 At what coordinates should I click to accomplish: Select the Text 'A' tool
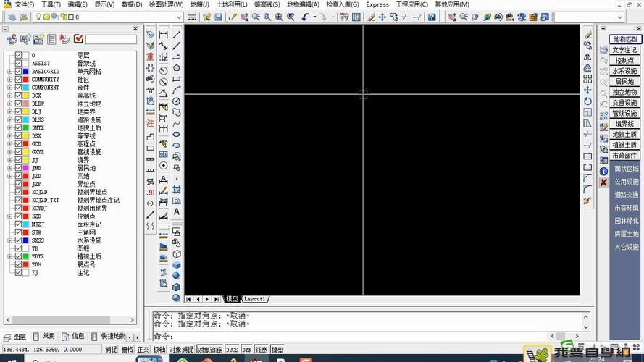click(177, 212)
